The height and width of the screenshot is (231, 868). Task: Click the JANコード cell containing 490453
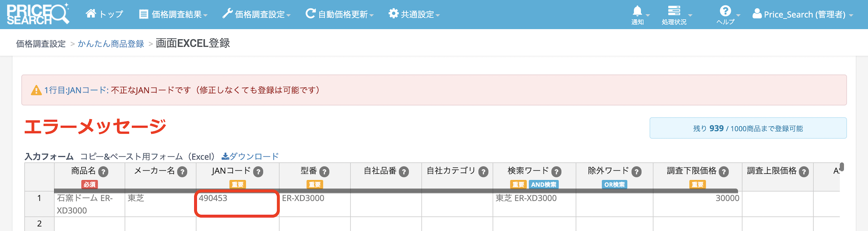(x=237, y=204)
